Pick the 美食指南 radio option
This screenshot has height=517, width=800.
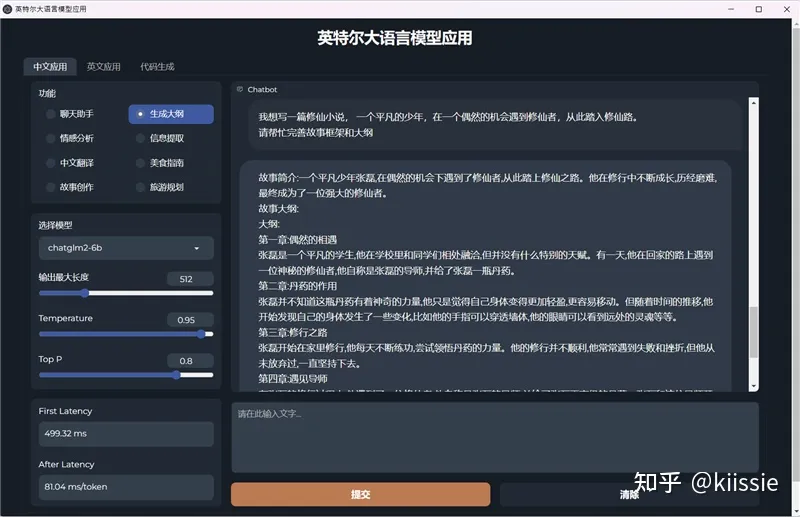(x=160, y=163)
